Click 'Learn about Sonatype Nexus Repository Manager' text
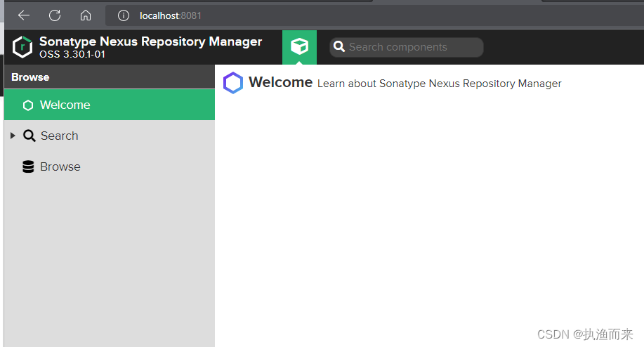Viewport: 644px width, 347px height. pyautogui.click(x=439, y=84)
